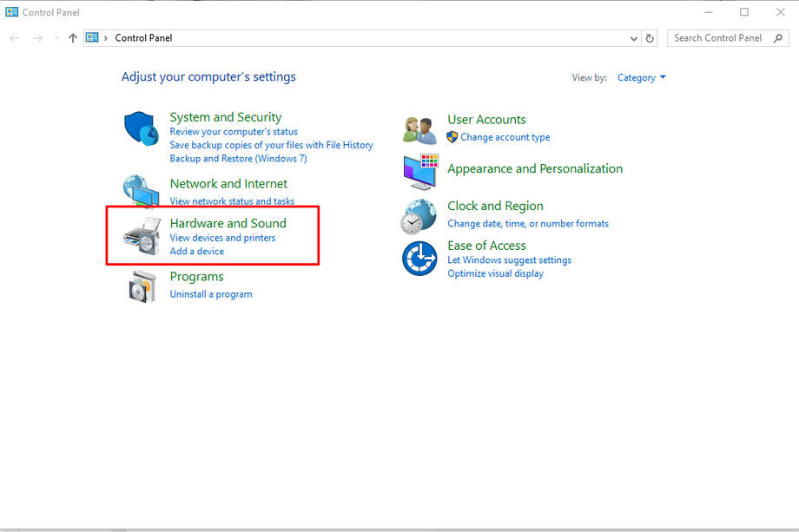The image size is (799, 532).
Task: Go up one level with Up arrow
Action: [x=73, y=38]
